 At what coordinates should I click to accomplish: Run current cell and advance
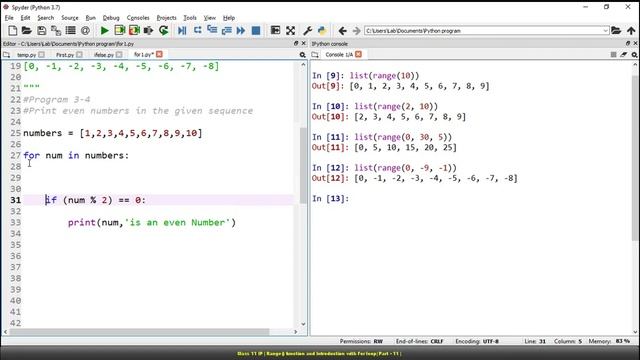[134, 31]
